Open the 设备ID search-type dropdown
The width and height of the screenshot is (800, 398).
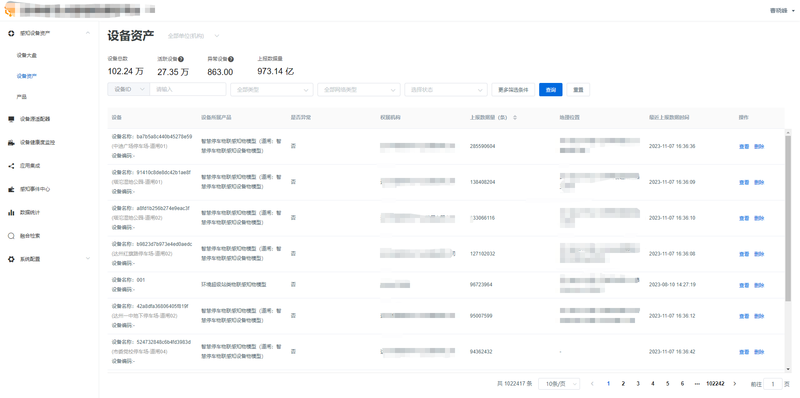pos(129,89)
